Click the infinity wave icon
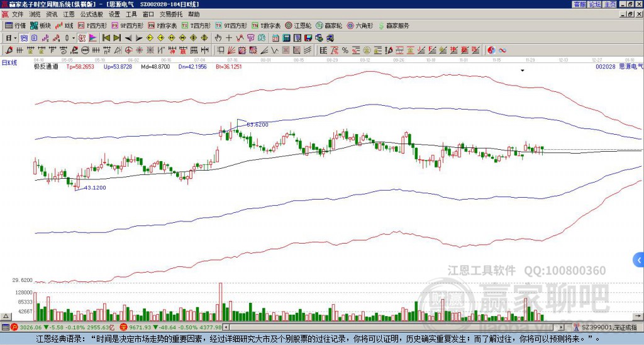Screen dimensions: 644x345 [502, 50]
